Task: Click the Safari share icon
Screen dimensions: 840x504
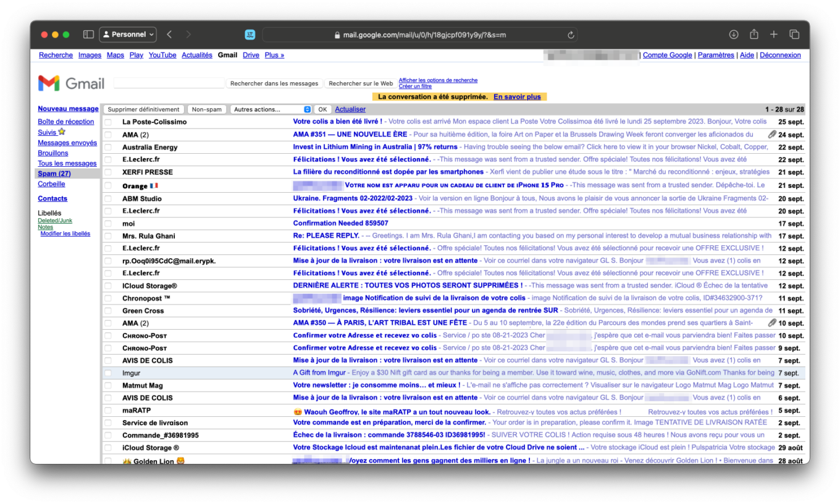Action: coord(754,35)
